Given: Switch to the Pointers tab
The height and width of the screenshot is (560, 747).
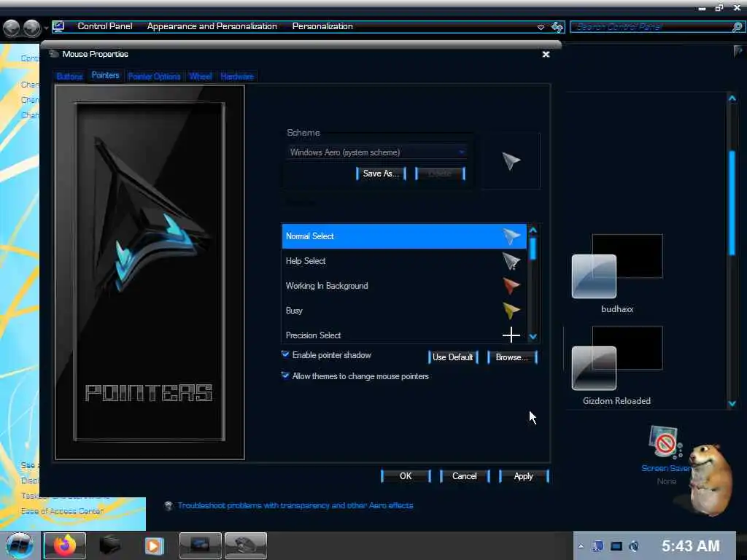Looking at the screenshot, I should click(x=105, y=75).
